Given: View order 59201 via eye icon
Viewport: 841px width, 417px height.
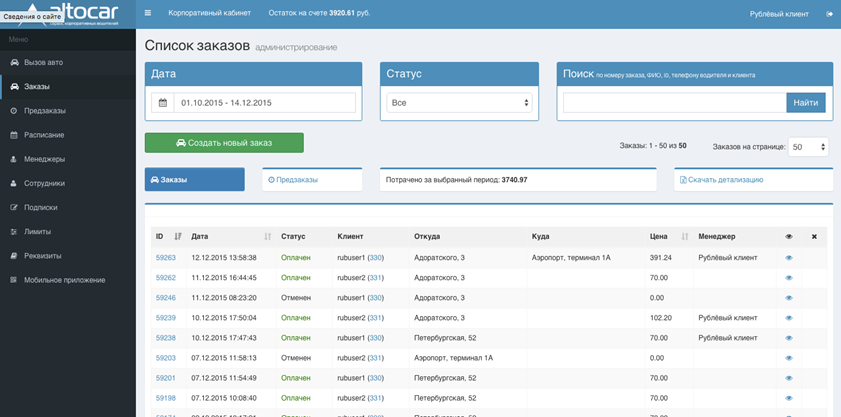Looking at the screenshot, I should (788, 378).
